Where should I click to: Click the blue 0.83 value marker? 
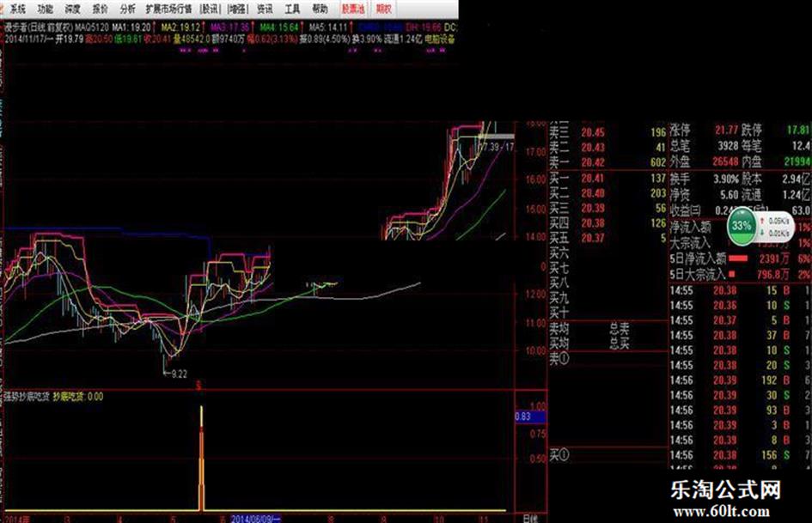click(x=530, y=417)
